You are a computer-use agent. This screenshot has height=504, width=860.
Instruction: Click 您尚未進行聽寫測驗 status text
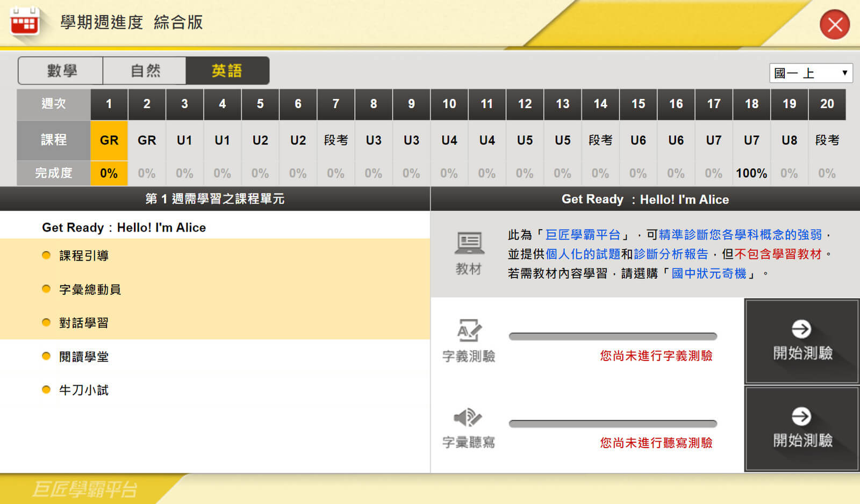(x=656, y=443)
